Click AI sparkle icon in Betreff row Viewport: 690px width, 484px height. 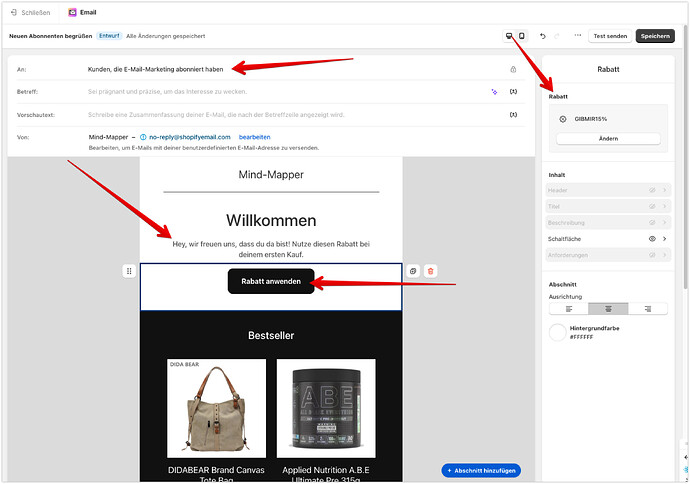pos(494,92)
